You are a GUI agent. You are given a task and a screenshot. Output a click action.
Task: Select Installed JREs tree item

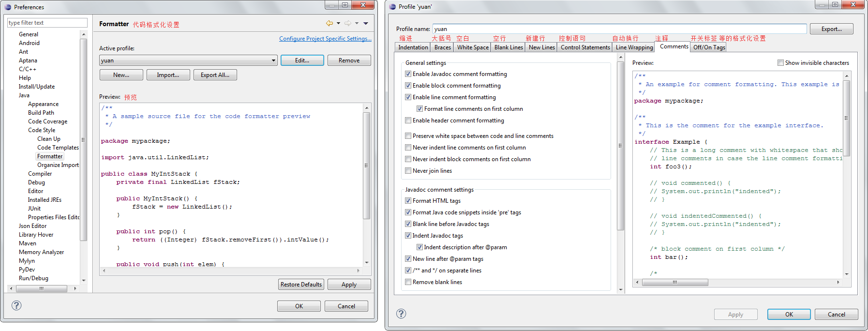(45, 200)
